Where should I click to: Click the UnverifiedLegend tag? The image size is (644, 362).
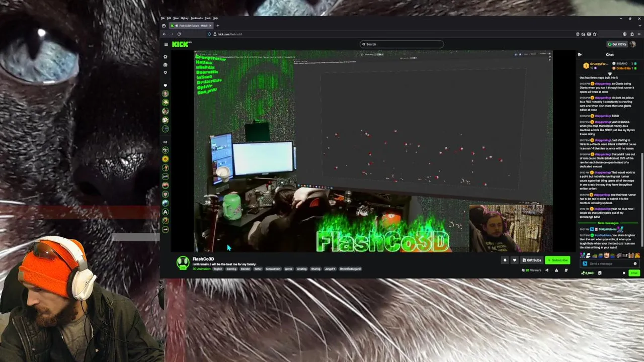350,269
